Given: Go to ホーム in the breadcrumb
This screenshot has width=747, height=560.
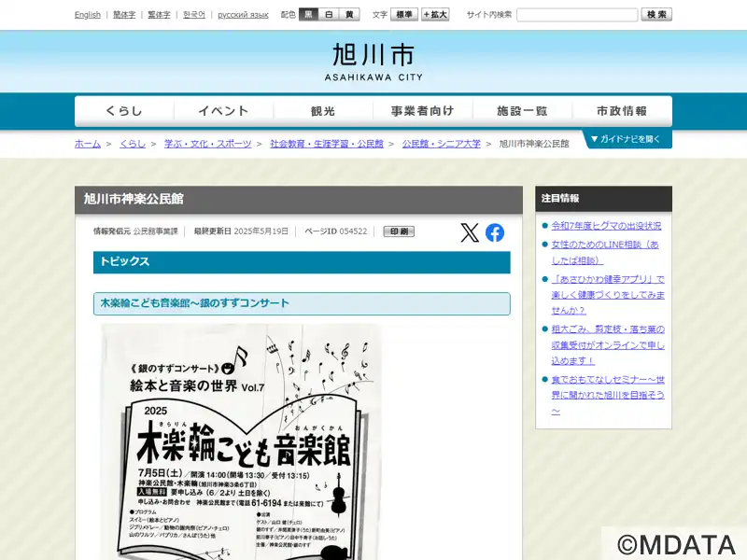Looking at the screenshot, I should pyautogui.click(x=88, y=144).
